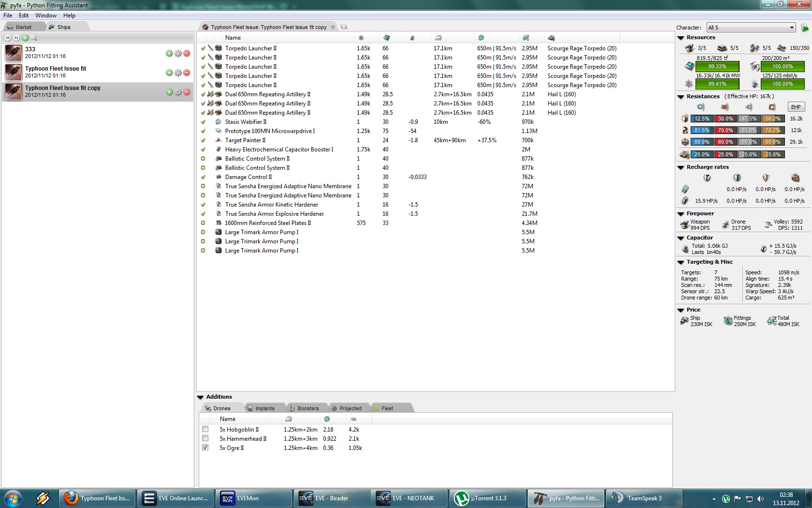Sort modules by the price column icon
The height and width of the screenshot is (508, 812).
(526, 38)
